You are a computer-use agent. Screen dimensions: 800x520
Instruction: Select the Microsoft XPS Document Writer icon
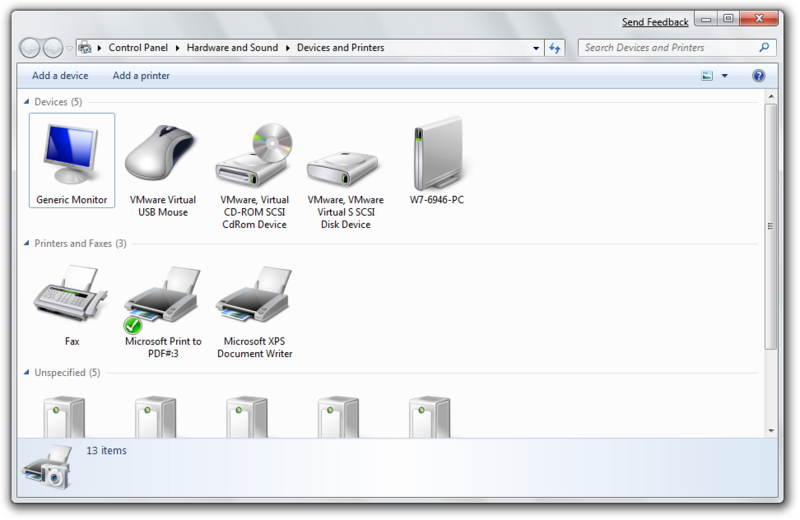pyautogui.click(x=254, y=294)
